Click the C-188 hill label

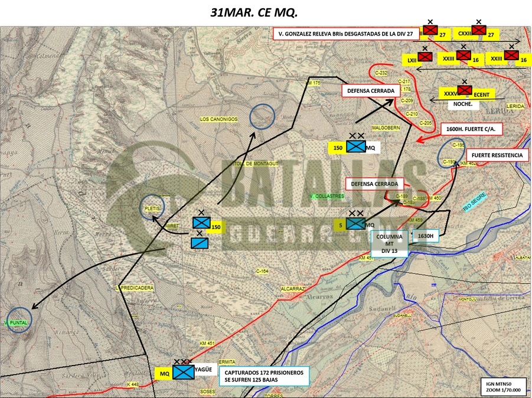click(419, 198)
